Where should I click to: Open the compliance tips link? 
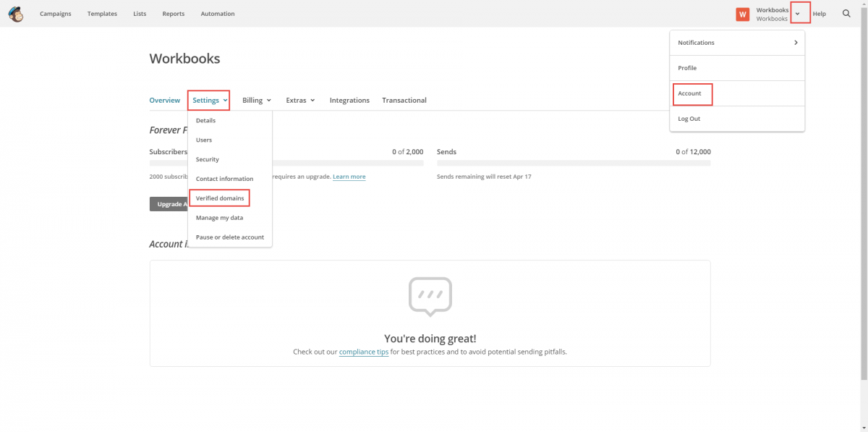[x=364, y=352]
